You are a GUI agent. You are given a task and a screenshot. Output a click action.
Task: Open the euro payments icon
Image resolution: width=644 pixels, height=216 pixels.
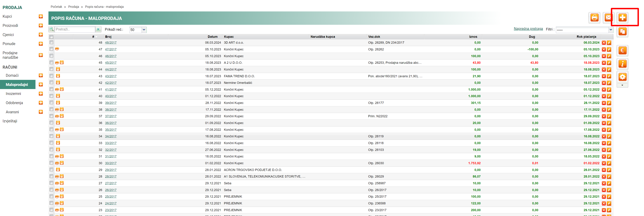[622, 50]
